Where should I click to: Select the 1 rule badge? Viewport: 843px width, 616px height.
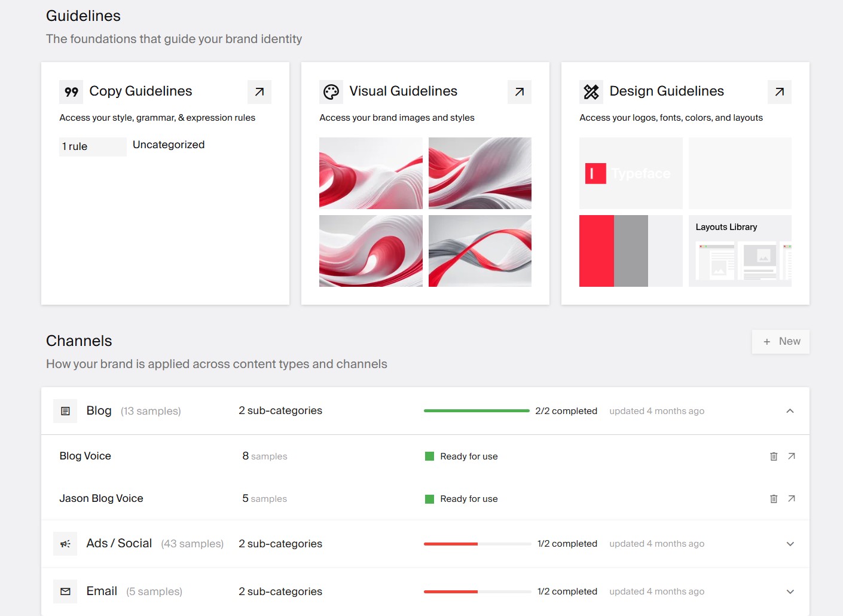(93, 146)
